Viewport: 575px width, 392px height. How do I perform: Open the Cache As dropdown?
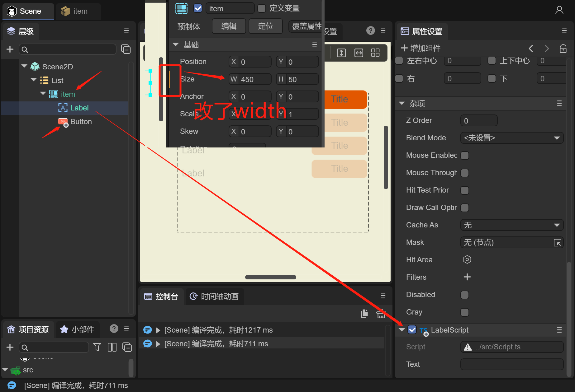coord(512,225)
